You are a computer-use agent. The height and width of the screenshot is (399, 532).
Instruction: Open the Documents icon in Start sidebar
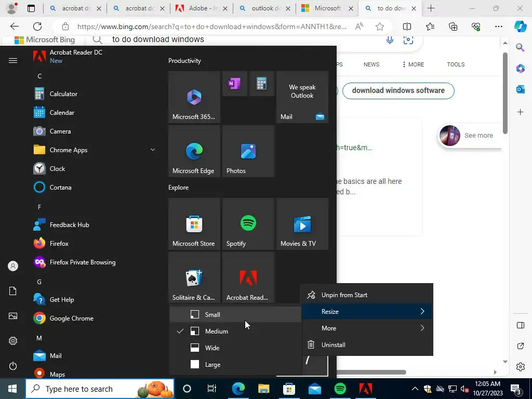(13, 291)
